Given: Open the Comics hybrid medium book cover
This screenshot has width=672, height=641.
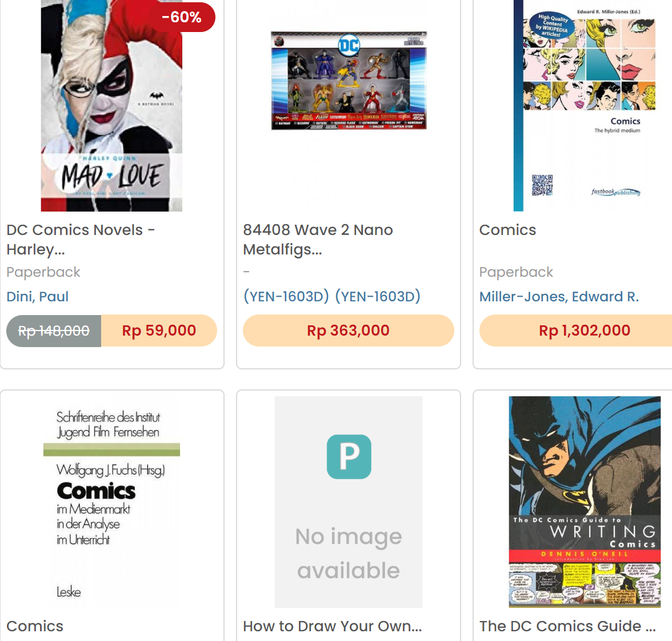Looking at the screenshot, I should (585, 105).
